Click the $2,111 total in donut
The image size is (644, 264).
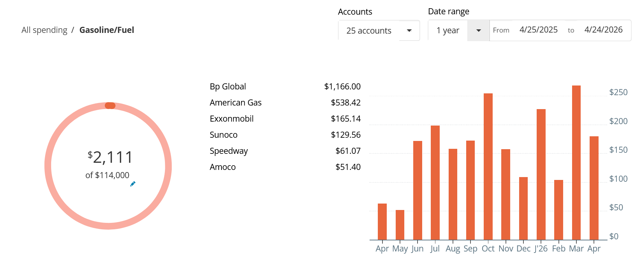[110, 157]
